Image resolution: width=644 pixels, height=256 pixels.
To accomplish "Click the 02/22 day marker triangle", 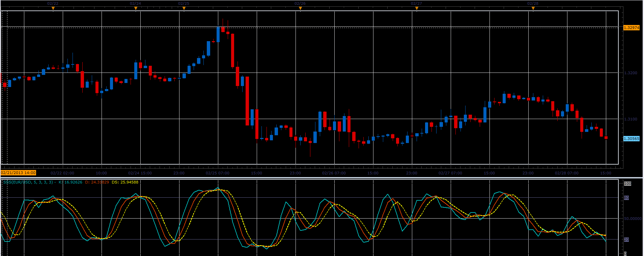I will [x=53, y=9].
